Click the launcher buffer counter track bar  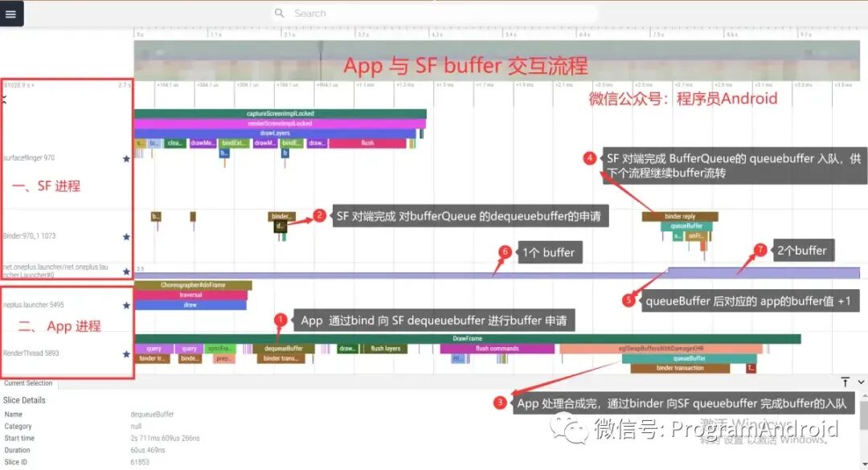[x=497, y=273]
